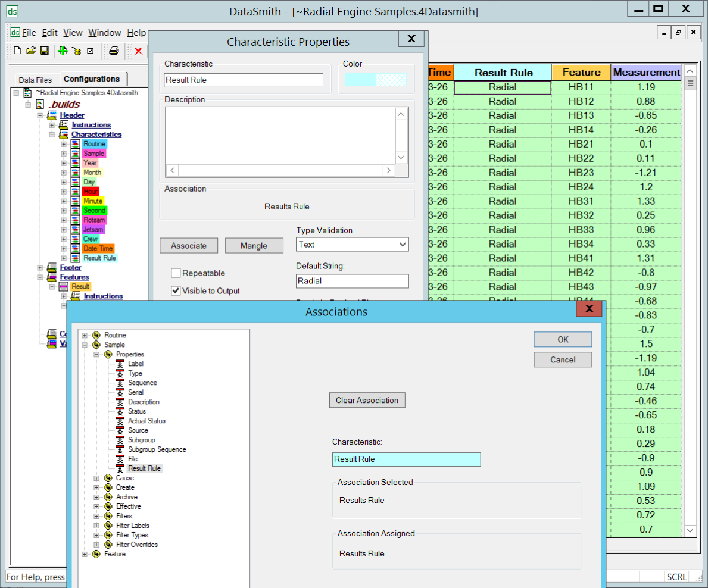Click the Open folder toolbar icon
708x588 pixels.
pyautogui.click(x=31, y=51)
